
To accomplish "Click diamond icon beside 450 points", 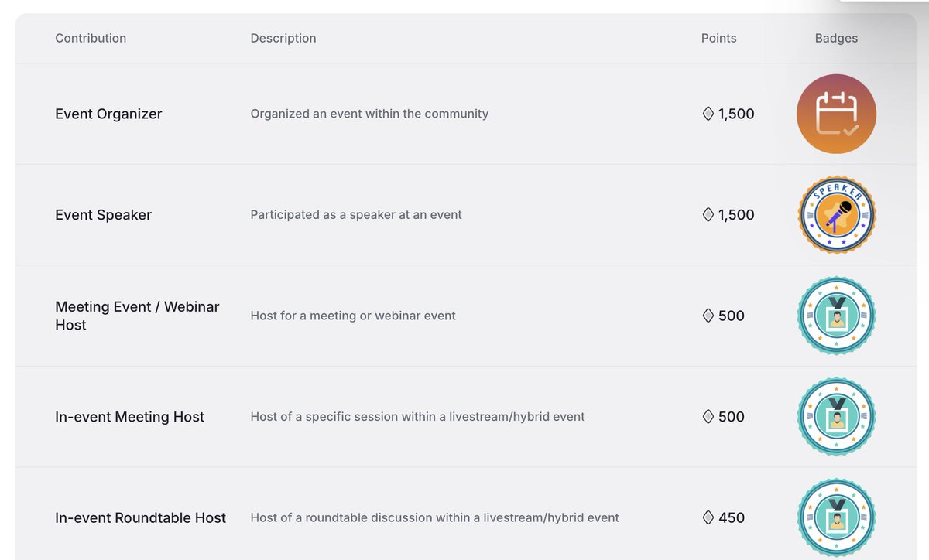I will [708, 517].
